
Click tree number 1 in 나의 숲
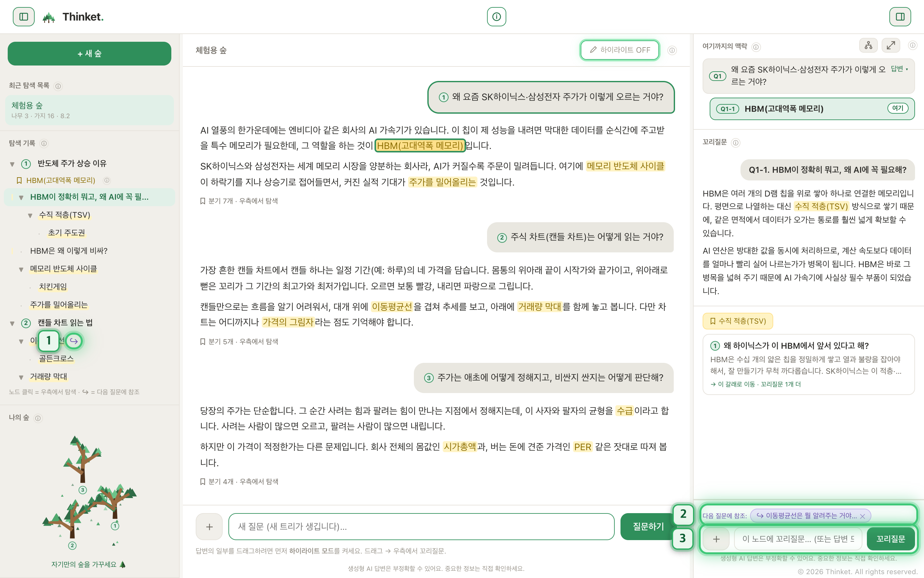(115, 526)
